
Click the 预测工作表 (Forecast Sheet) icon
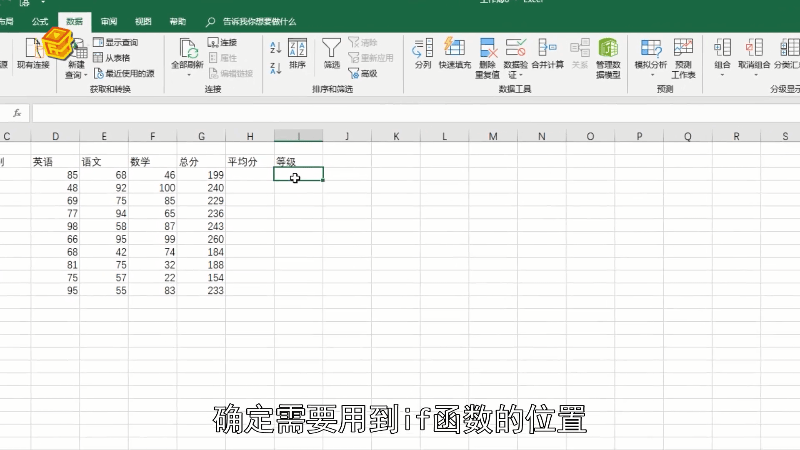683,55
